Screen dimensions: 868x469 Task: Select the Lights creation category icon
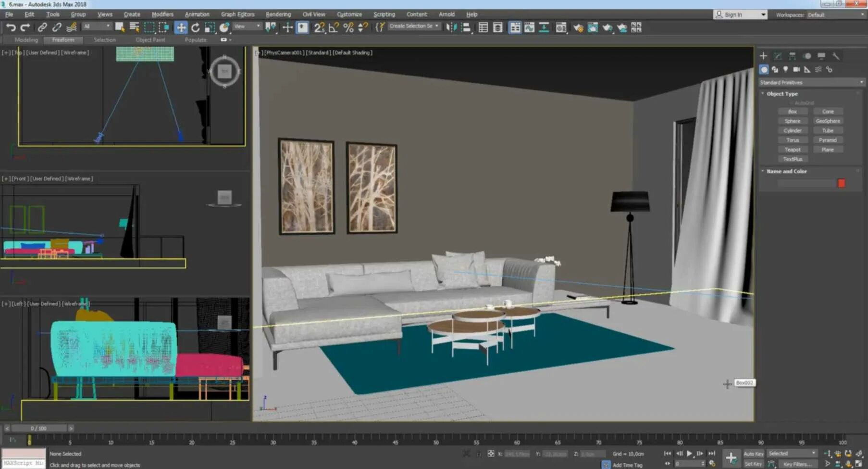tap(785, 70)
